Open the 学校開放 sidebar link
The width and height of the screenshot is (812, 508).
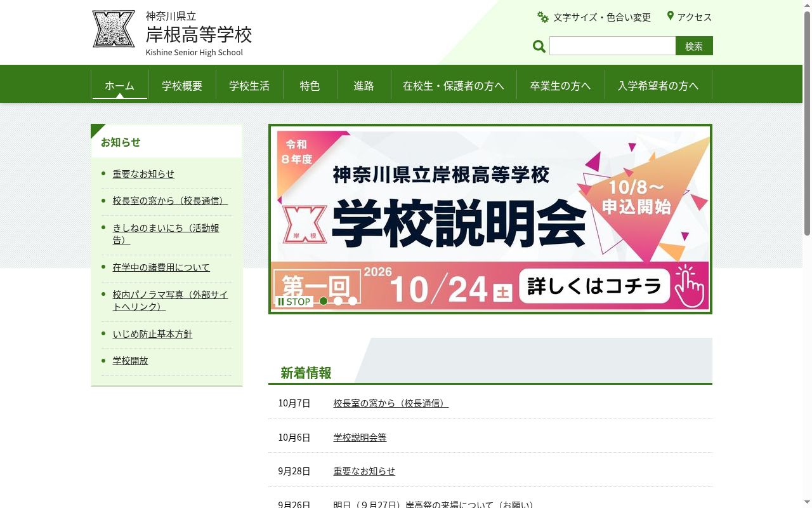click(131, 361)
